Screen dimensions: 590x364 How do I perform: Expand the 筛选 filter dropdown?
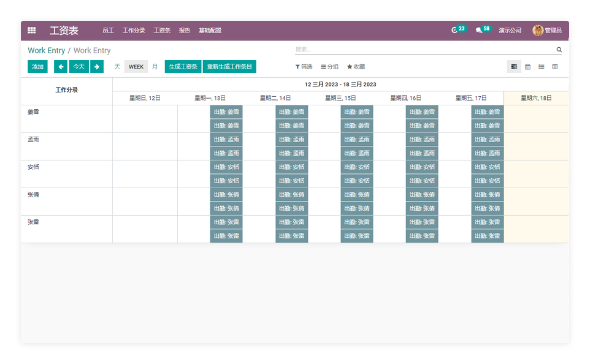tap(304, 67)
